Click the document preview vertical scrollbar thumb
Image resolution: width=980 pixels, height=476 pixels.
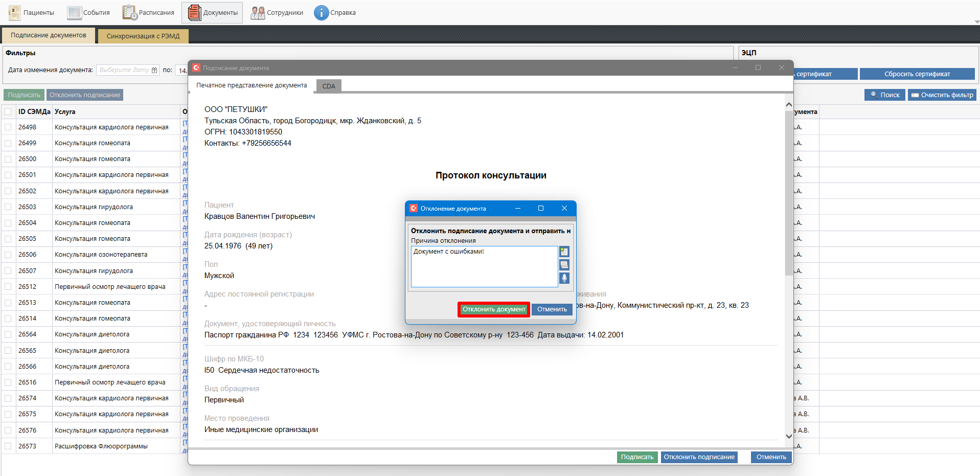[789, 194]
